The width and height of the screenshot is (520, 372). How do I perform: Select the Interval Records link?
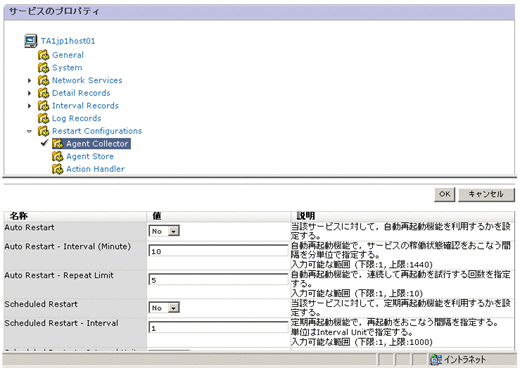(85, 106)
